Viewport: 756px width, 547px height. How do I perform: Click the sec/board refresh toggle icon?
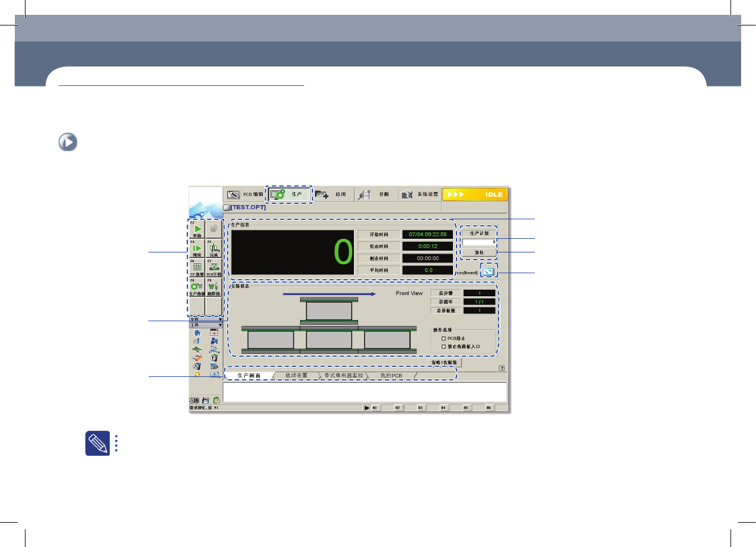coord(490,272)
